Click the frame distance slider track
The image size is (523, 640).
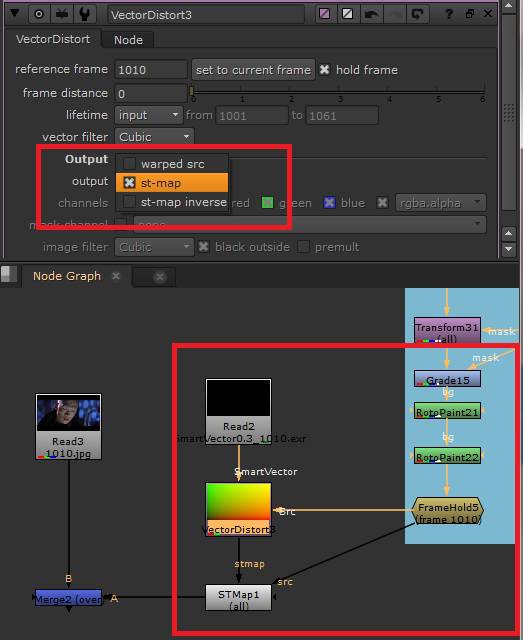click(337, 92)
